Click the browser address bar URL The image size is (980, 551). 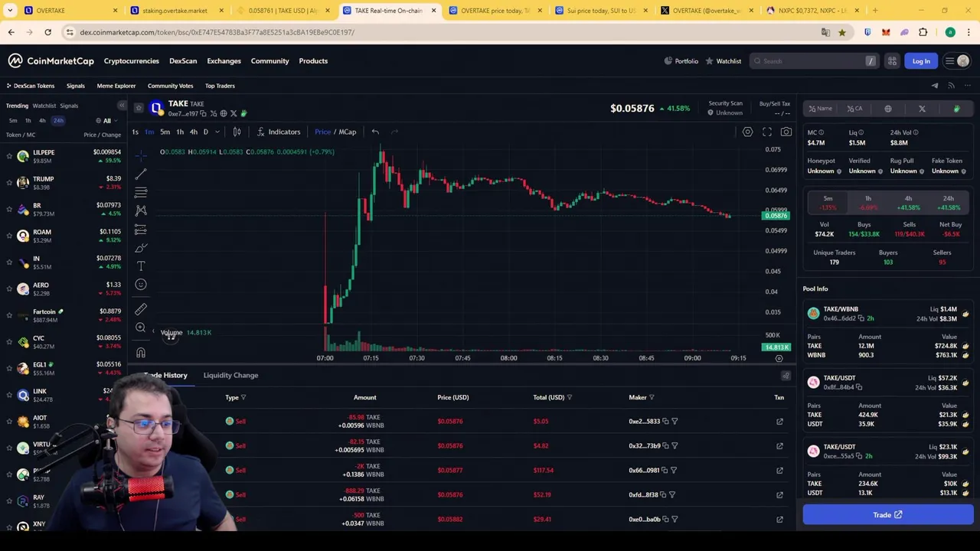click(x=217, y=32)
